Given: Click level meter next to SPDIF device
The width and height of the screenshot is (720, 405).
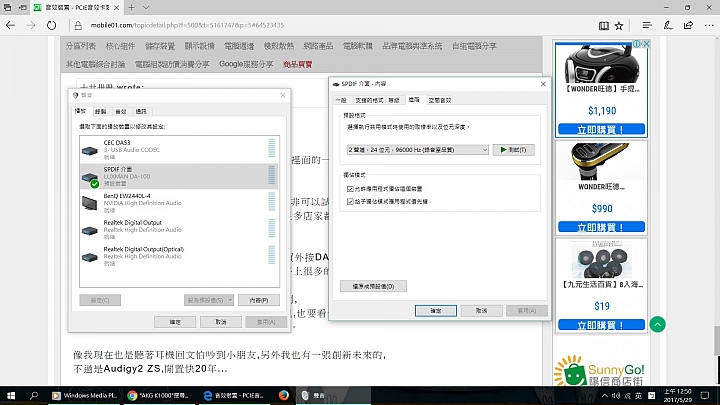Looking at the screenshot, I should (271, 175).
